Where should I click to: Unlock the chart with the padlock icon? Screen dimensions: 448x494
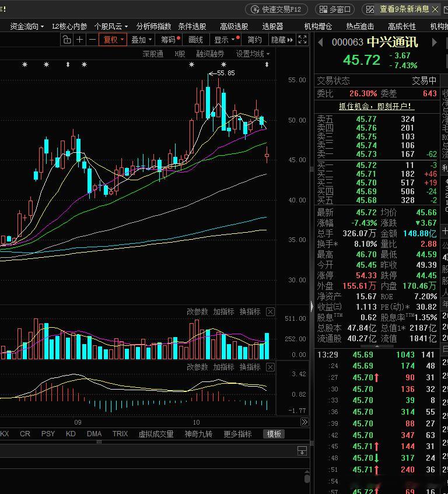coord(66,40)
